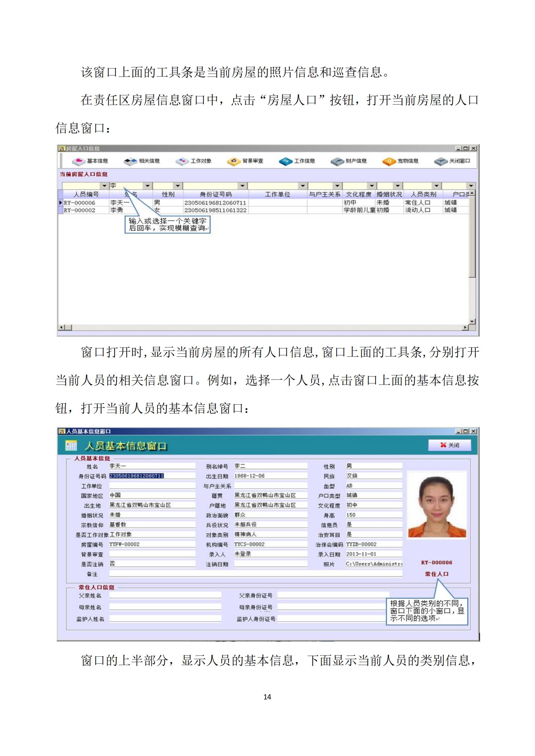Viewport: 535px width, 756px height.
Task: Click the 血型 field showing AB
Action: click(374, 486)
